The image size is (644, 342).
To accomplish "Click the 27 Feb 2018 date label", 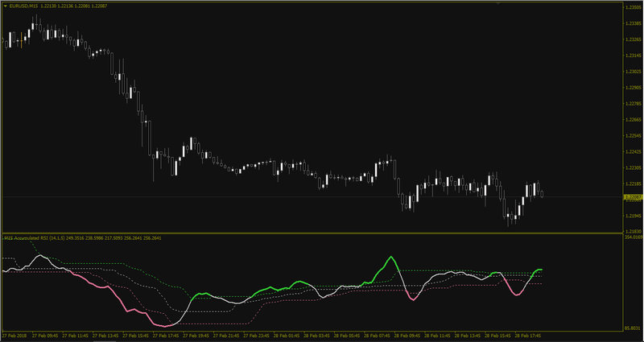I will coord(13,335).
